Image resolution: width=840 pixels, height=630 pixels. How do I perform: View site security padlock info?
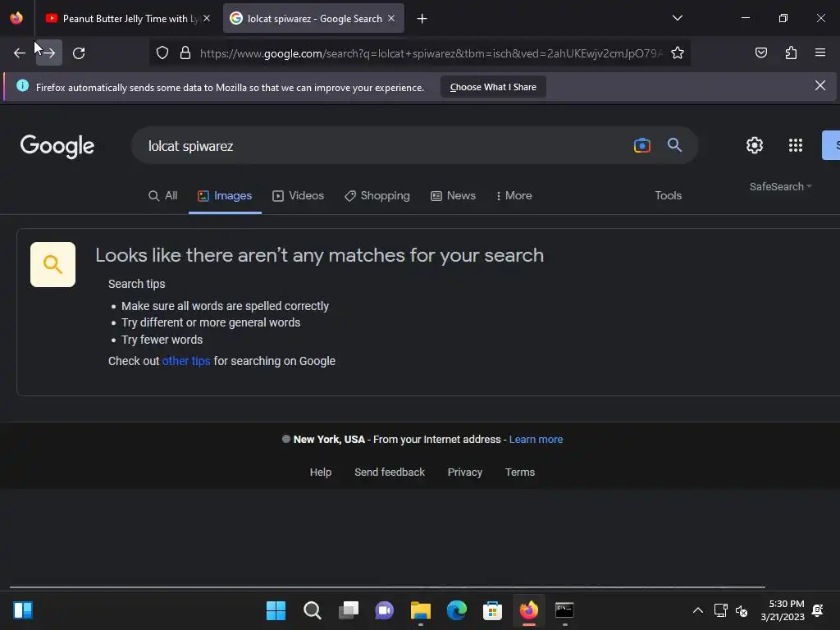[x=185, y=53]
